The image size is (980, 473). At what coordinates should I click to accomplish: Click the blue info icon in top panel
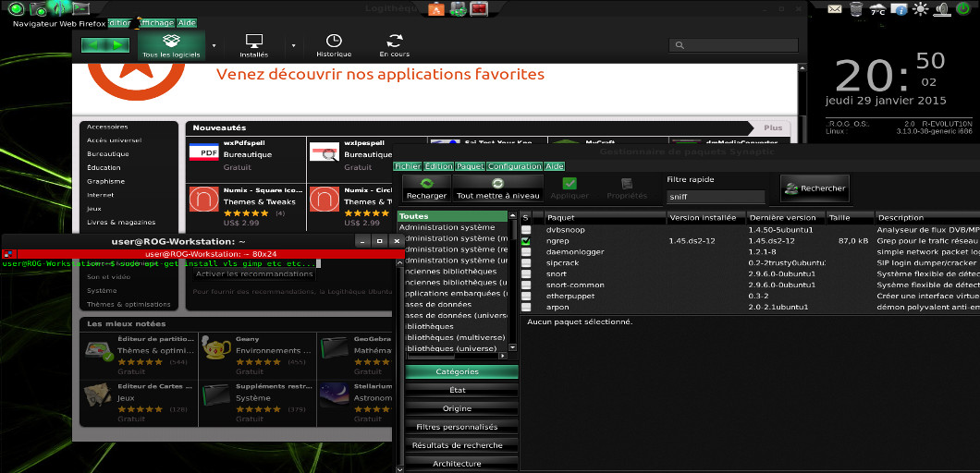[899, 8]
